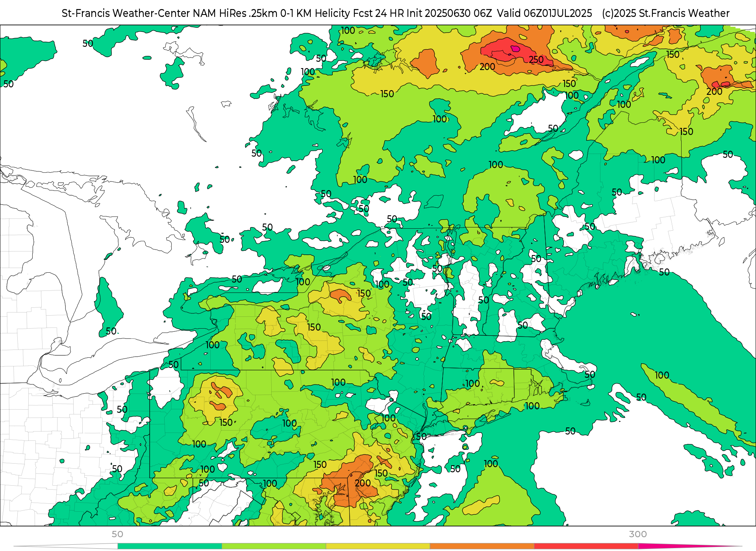Click the colorbar tick label "50" below map
This screenshot has width=756, height=551.
tap(117, 534)
